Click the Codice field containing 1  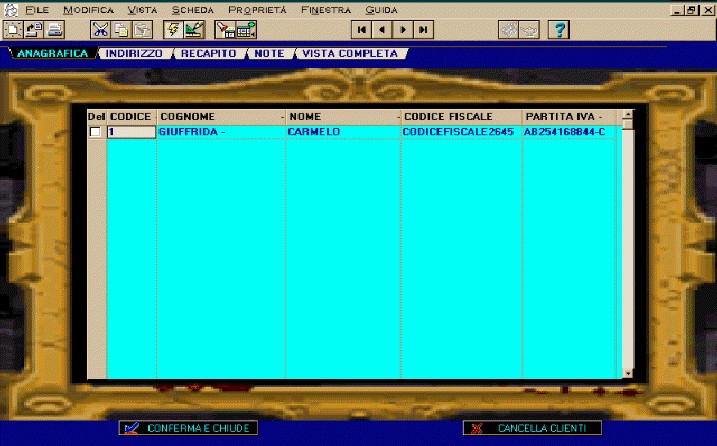point(131,132)
